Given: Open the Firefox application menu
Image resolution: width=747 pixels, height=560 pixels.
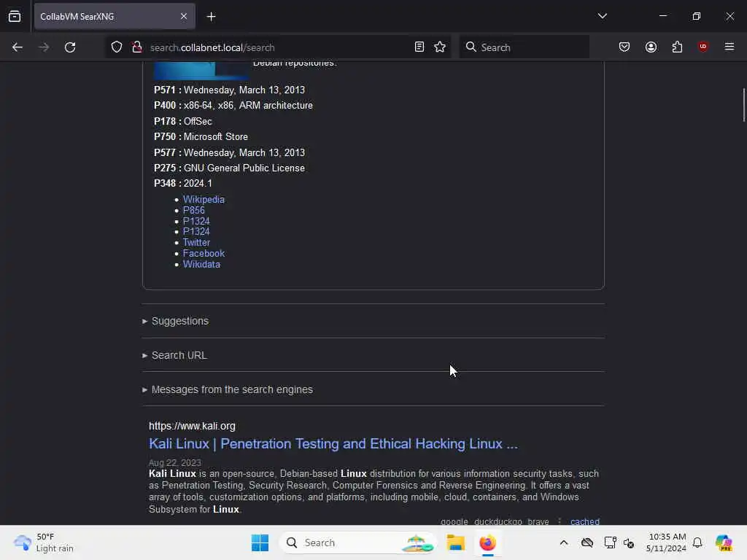Looking at the screenshot, I should (x=729, y=47).
